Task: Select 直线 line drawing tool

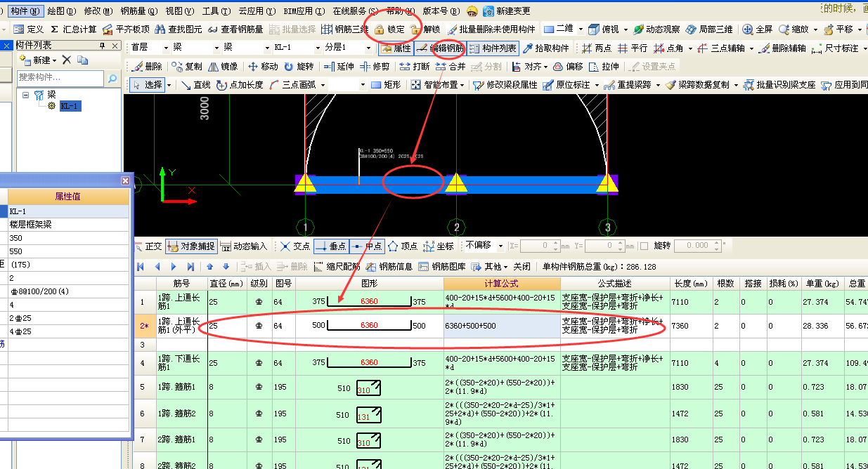Action: tap(195, 85)
